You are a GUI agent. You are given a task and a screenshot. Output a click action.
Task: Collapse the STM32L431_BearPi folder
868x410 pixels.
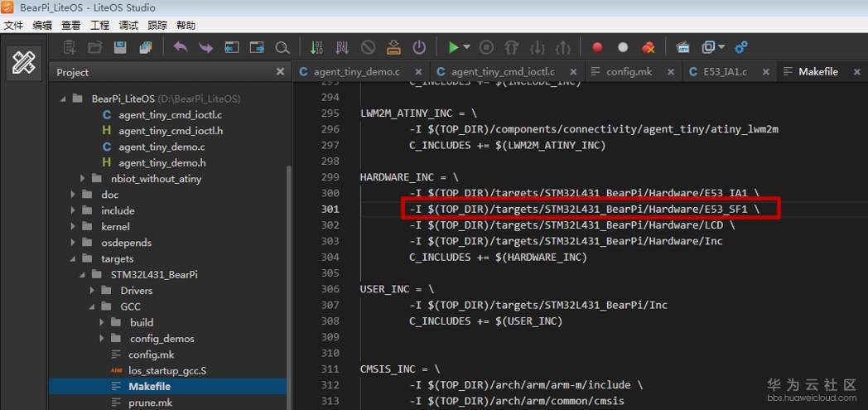82,275
